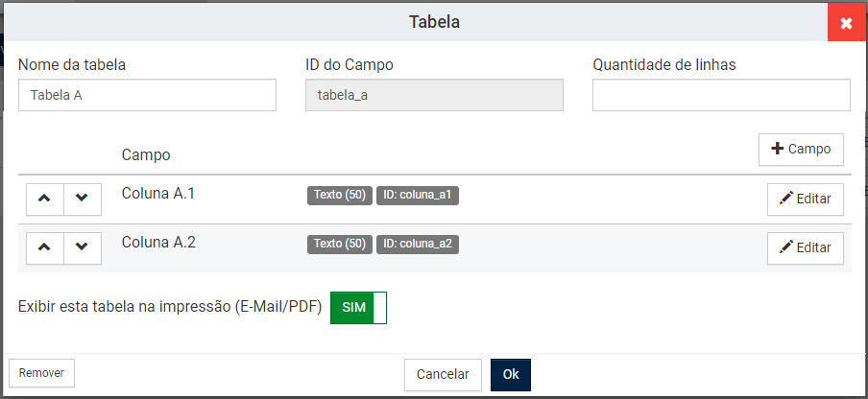The height and width of the screenshot is (399, 868).
Task: Edit Coluna A.2 with pencil button
Action: (805, 247)
